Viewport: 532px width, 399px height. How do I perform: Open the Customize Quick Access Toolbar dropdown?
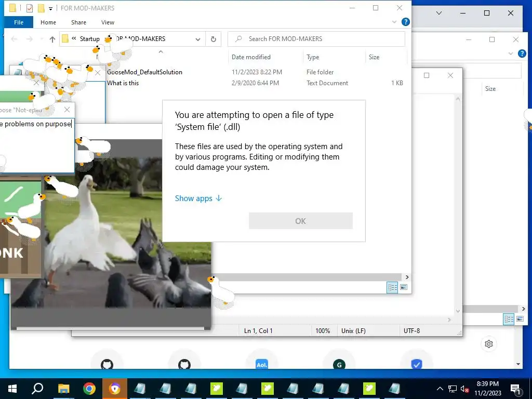50,8
